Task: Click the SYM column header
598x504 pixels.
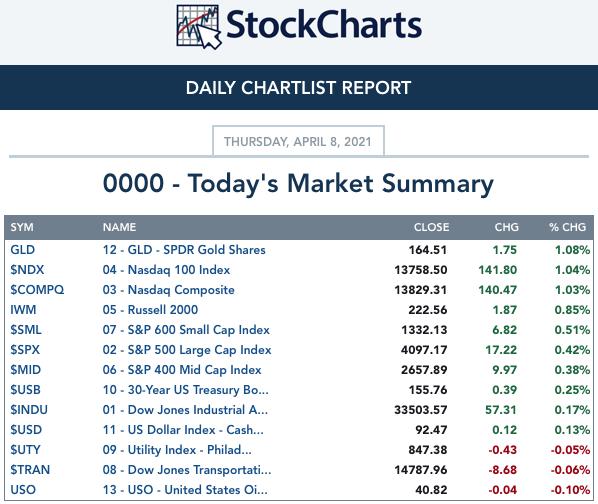Action: pos(22,227)
